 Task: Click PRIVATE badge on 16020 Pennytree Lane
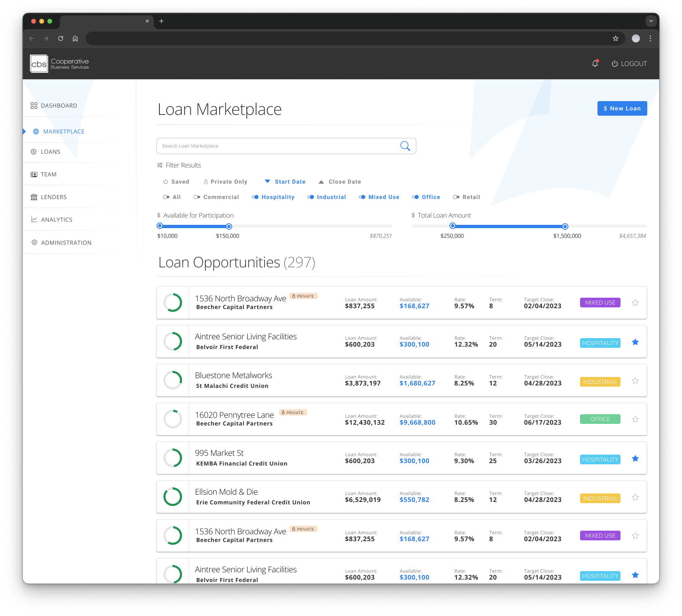tap(293, 413)
